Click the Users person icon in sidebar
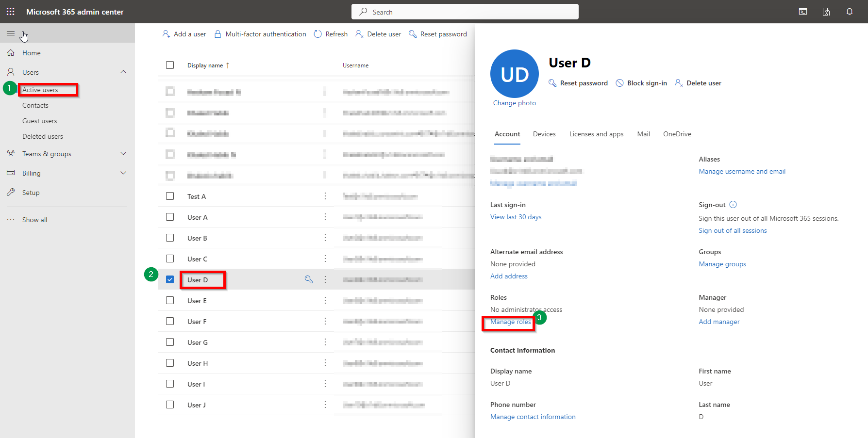Viewport: 868px width, 438px height. coord(11,72)
